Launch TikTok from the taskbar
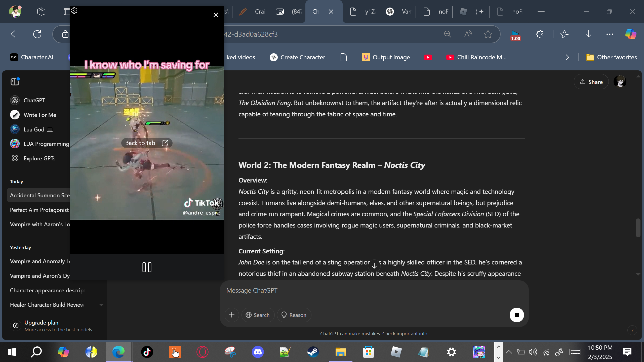 tap(147, 352)
